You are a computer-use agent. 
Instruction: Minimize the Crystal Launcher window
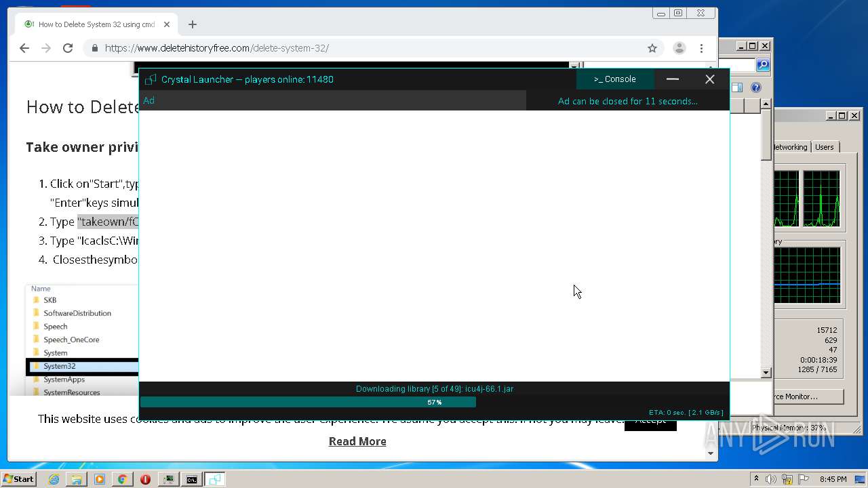click(673, 79)
